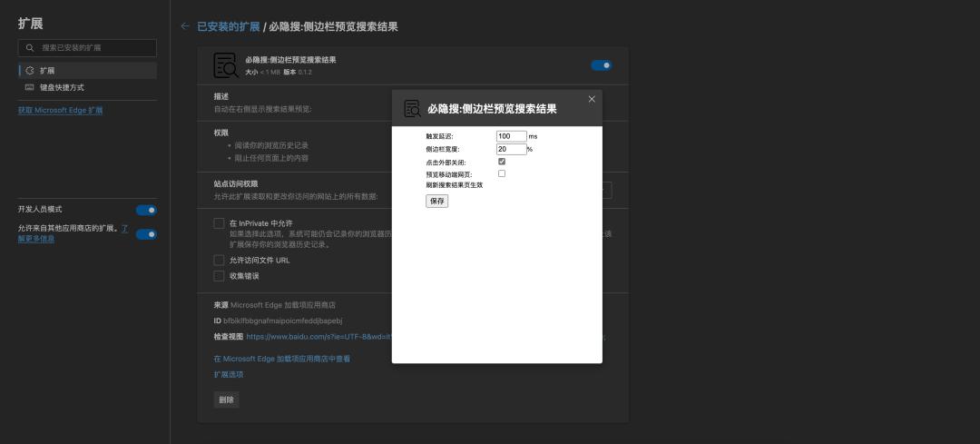Open 在 Microsoft Edge 加载项应用商店中查看 link
The width and height of the screenshot is (980, 444).
pos(282,359)
